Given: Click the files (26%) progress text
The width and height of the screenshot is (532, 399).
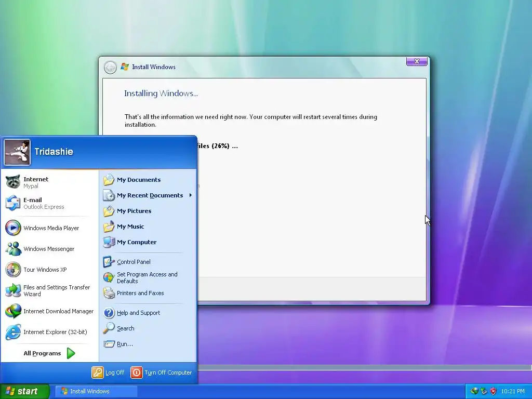Looking at the screenshot, I should (x=218, y=146).
